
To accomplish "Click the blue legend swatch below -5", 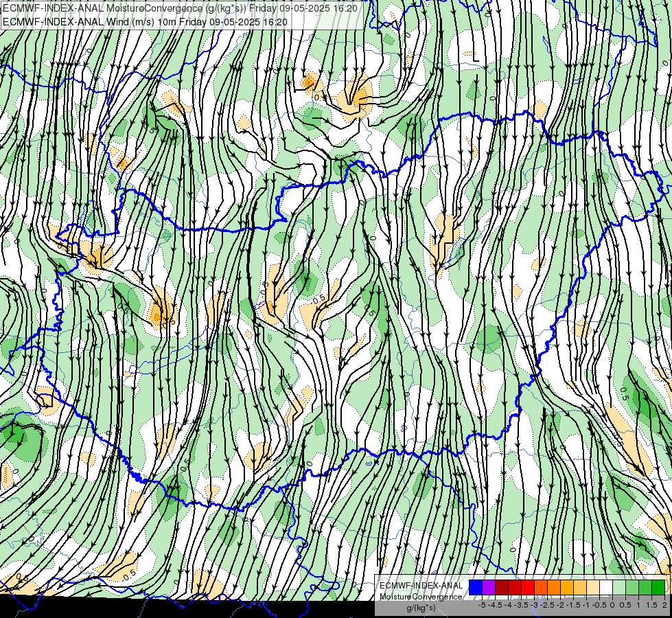I will 476,588.
